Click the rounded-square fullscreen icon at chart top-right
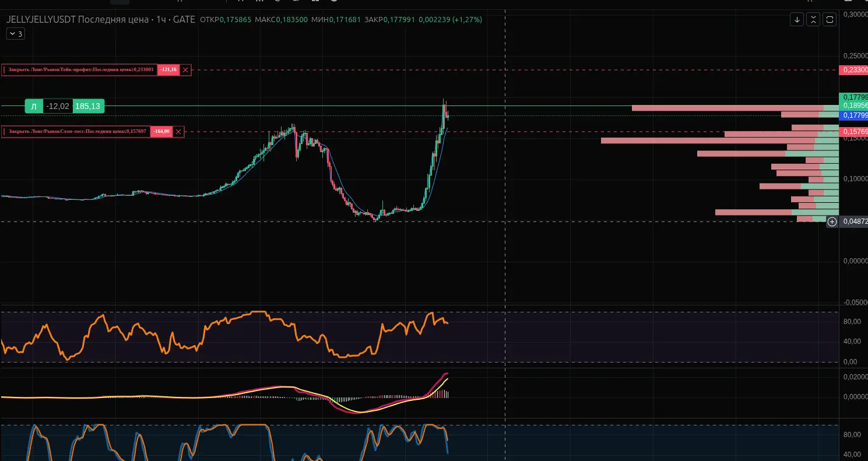This screenshot has height=461, width=868. pos(830,19)
